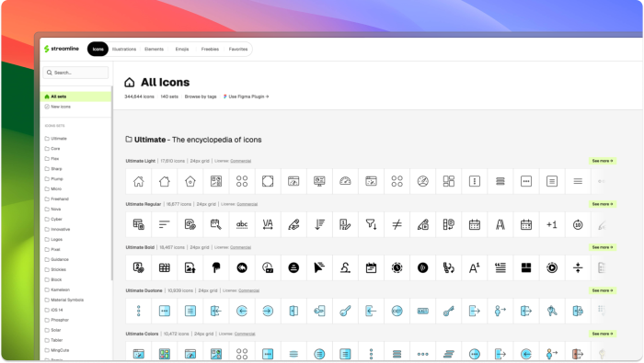This screenshot has width=644, height=363.
Task: Open the Phosphor icon set
Action: click(57, 320)
